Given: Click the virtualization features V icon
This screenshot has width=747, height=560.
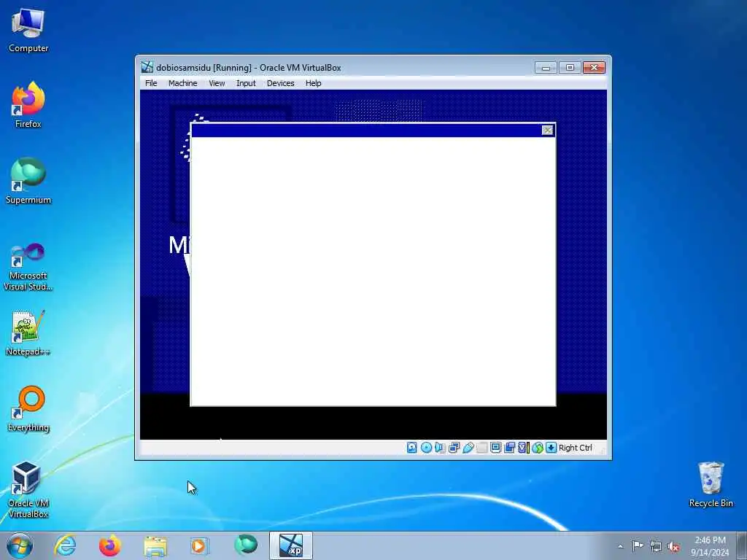Looking at the screenshot, I should (x=524, y=448).
